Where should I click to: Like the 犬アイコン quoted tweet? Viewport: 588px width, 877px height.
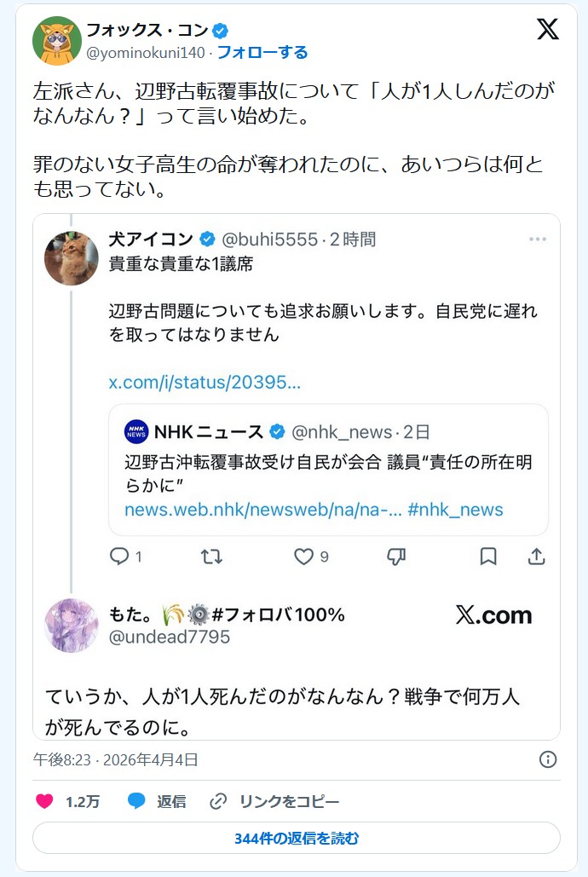[x=304, y=557]
